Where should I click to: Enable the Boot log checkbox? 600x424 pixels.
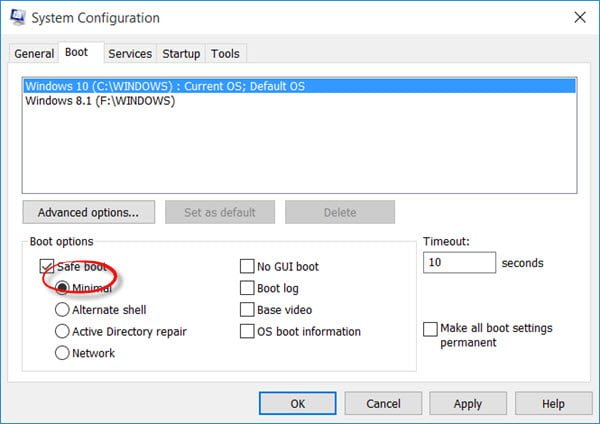tap(247, 288)
